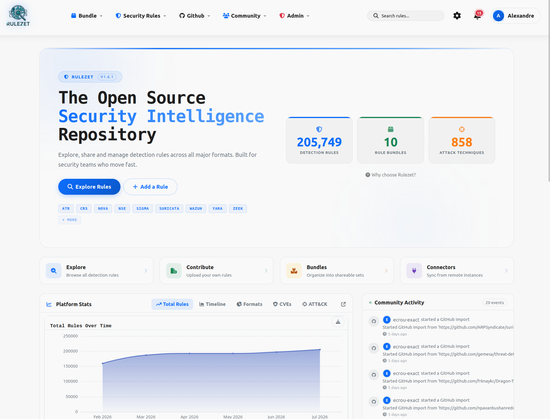Filter by the ATR format tag

click(66, 209)
